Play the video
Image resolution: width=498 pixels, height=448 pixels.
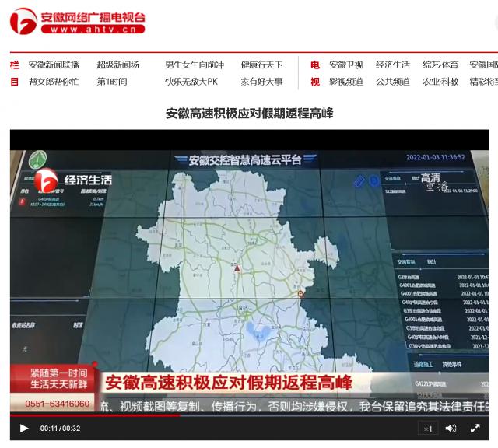tap(24, 429)
